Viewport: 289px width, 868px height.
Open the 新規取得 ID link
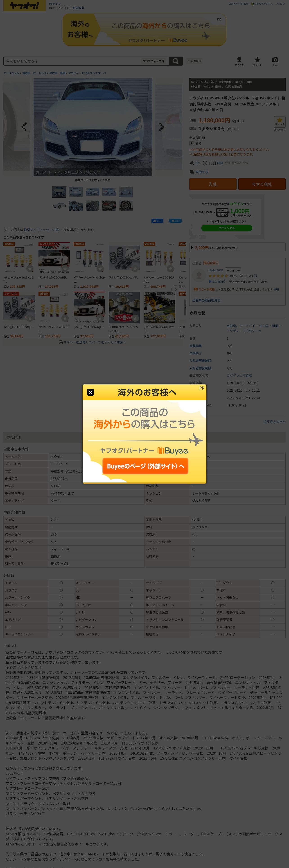[x=78, y=8]
